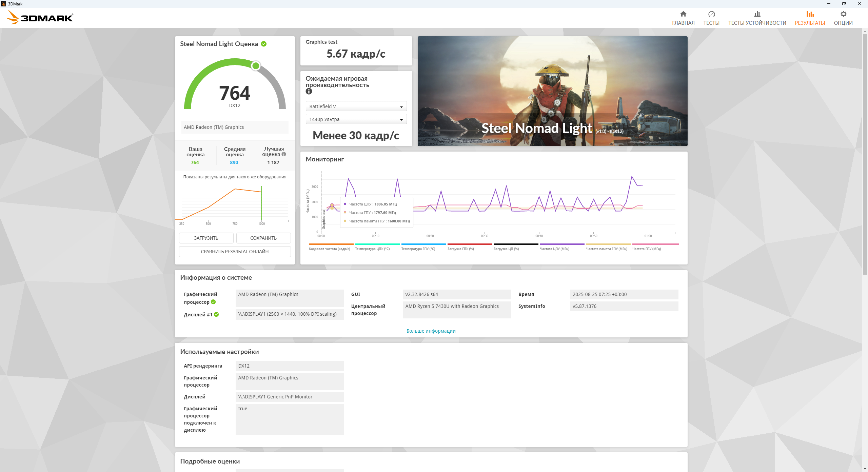Switch to ТЕСТЫ УСТОЙЧИВОСТИ tab

(x=757, y=18)
